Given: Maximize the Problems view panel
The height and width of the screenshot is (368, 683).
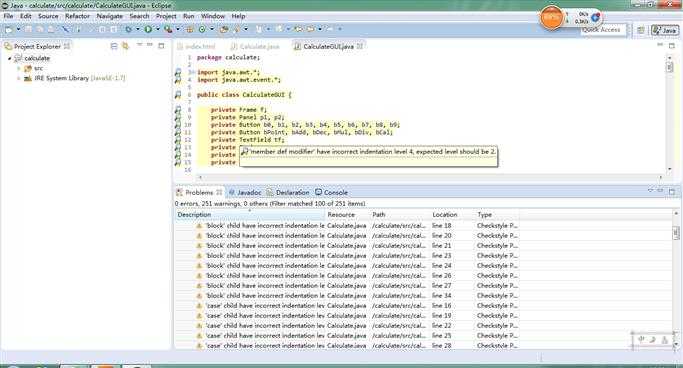Looking at the screenshot, I should [672, 191].
